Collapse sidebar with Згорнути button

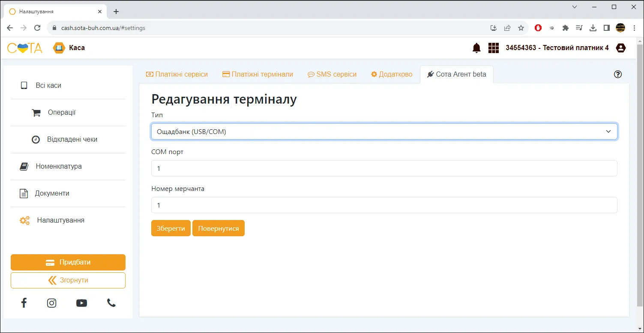tap(68, 280)
